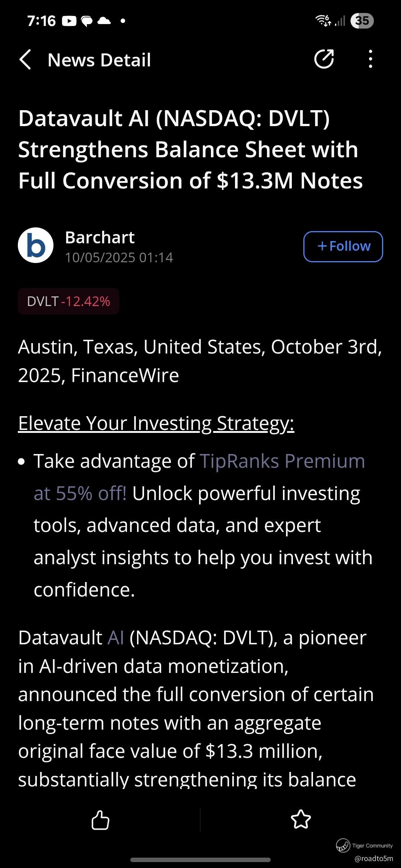Tap the blue AI link
401x868 pixels.
point(115,638)
